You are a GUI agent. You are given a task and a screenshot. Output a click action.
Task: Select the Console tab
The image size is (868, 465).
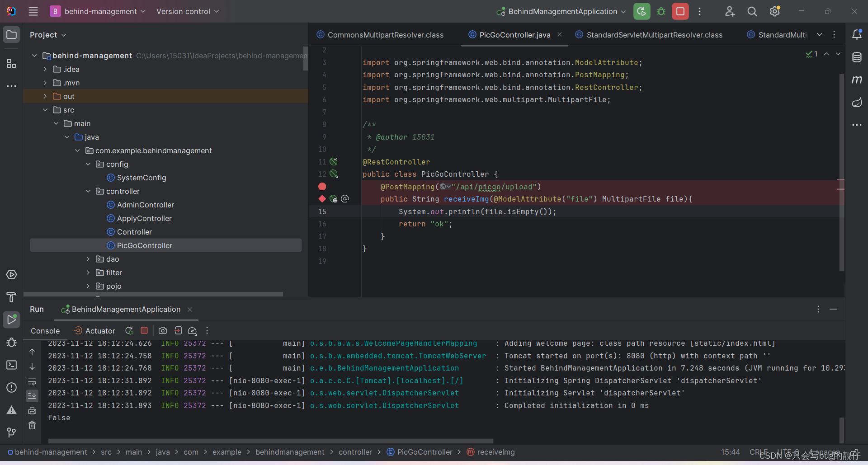(45, 331)
